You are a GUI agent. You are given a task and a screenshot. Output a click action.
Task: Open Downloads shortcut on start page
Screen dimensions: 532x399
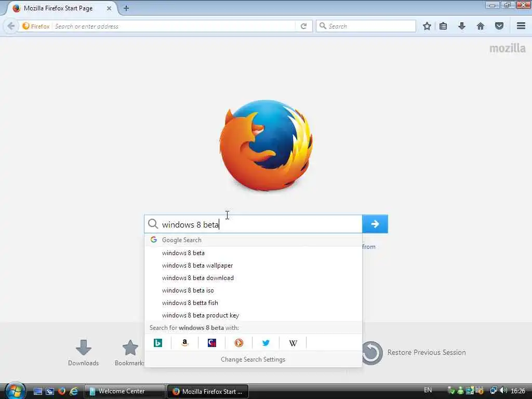click(x=83, y=352)
